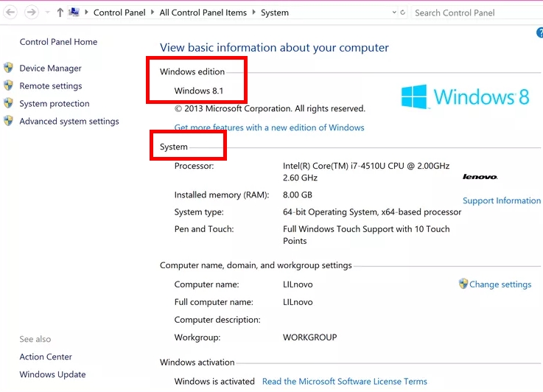543x392 pixels.
Task: Expand the Control Panel breadcrumb arrow
Action: pos(153,13)
